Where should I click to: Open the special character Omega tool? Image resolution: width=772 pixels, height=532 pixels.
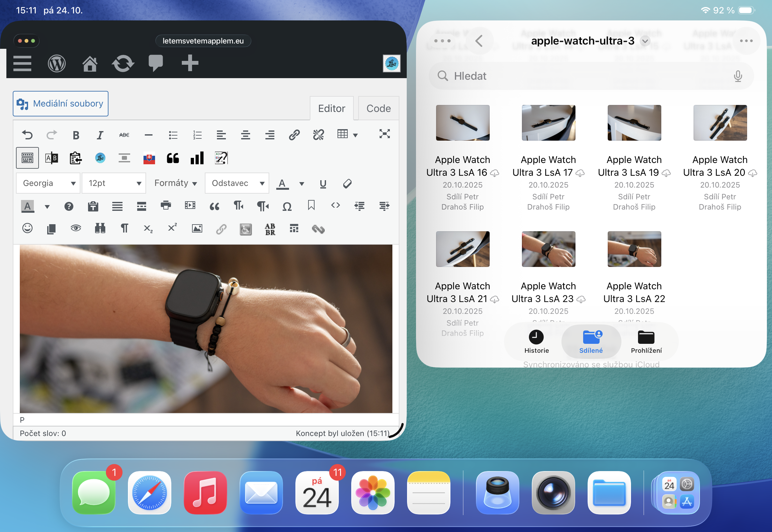click(x=287, y=206)
